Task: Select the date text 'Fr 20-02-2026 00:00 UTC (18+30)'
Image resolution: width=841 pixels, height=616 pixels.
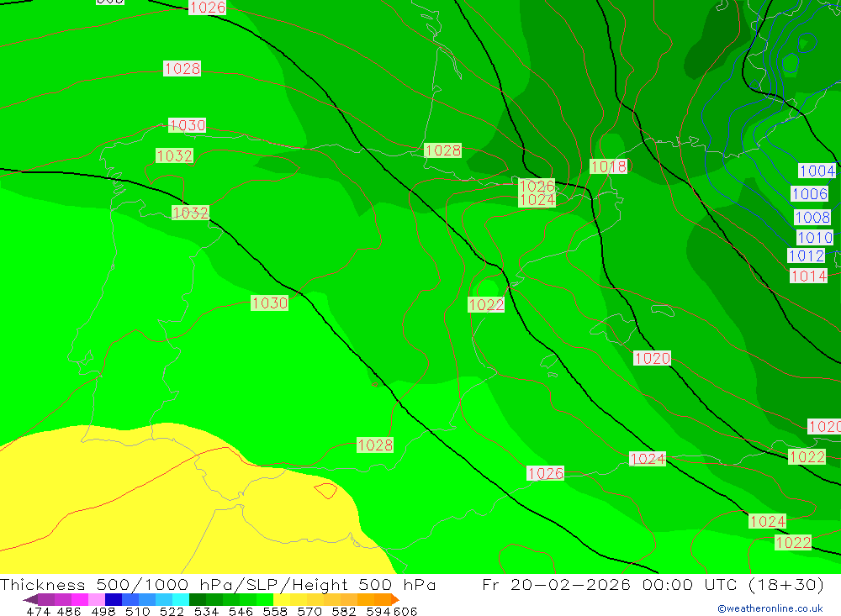Action: [x=653, y=584]
